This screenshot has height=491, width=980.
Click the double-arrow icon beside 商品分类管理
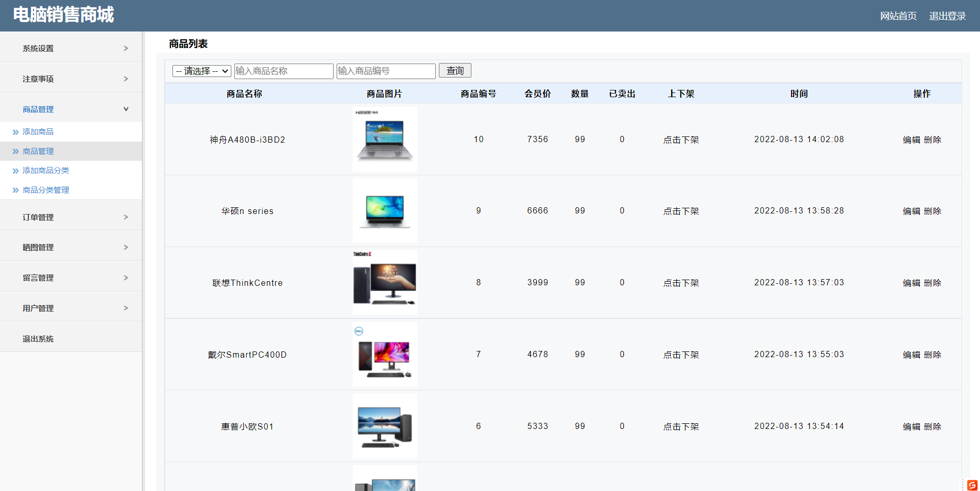[15, 190]
